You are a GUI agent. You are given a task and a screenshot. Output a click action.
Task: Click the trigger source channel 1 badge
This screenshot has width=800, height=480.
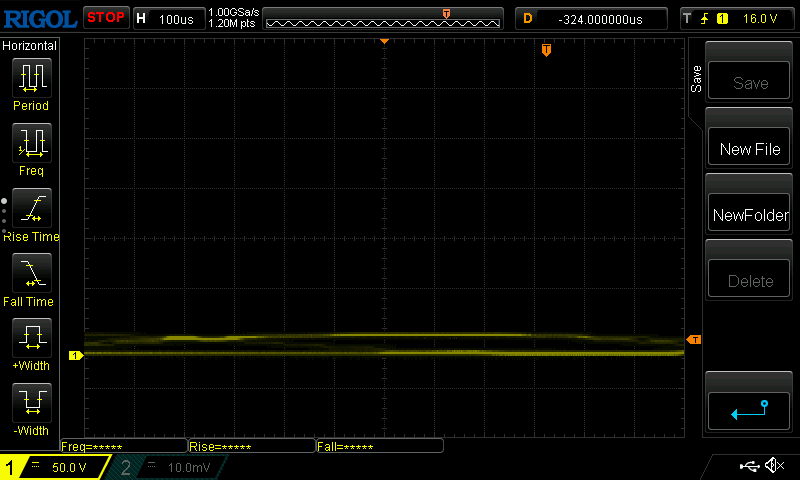pyautogui.click(x=722, y=19)
